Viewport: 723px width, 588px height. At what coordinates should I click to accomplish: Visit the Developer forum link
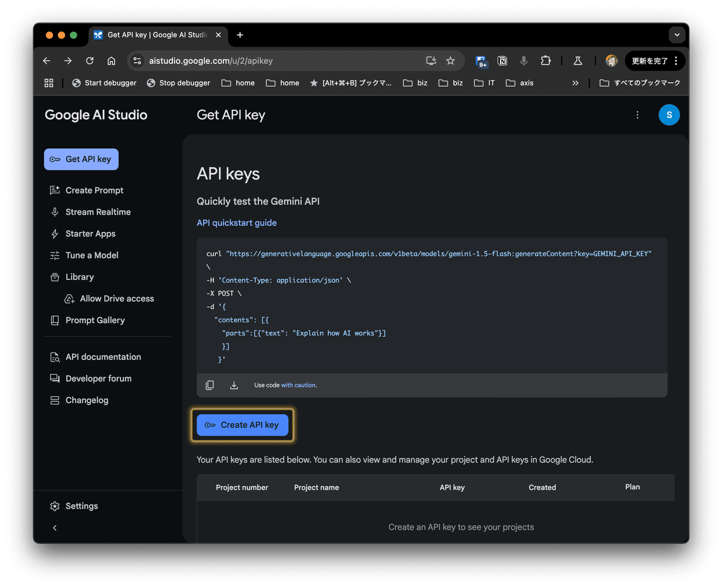(90, 378)
